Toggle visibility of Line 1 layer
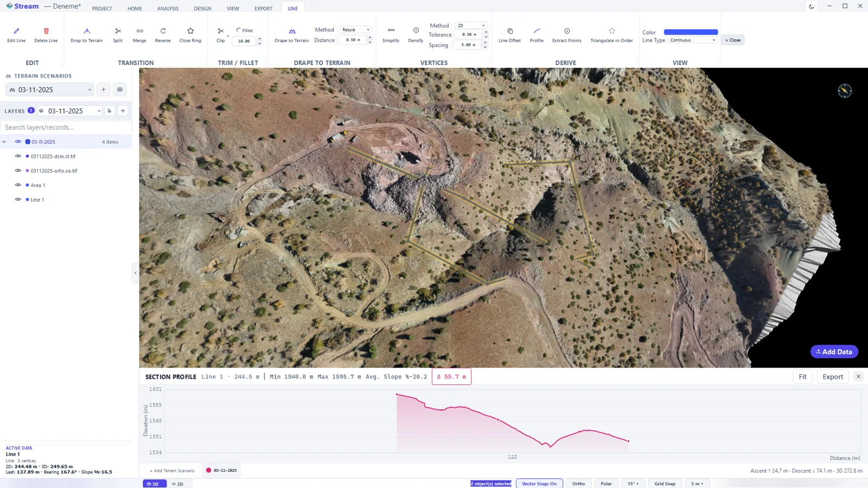This screenshot has width=868, height=488. (18, 200)
